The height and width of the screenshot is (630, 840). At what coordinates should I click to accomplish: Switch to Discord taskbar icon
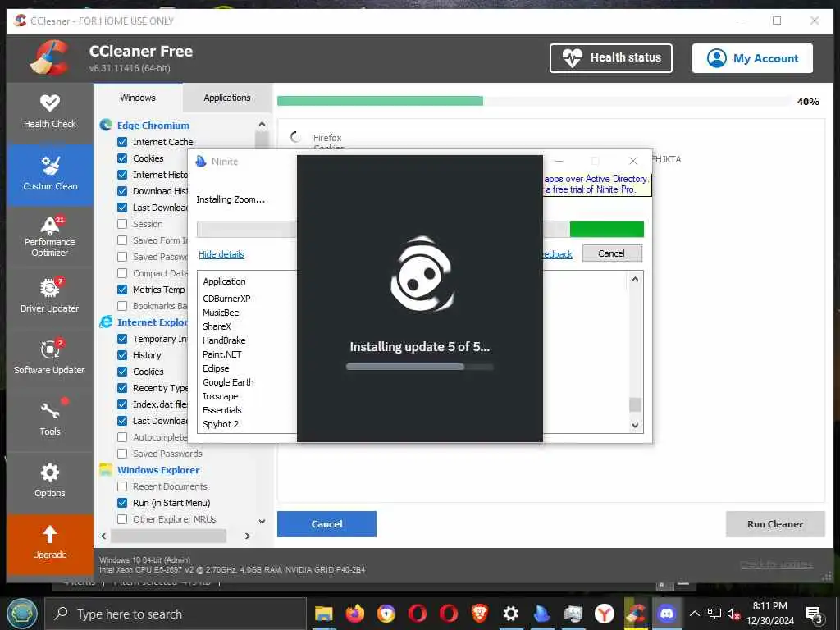(x=666, y=614)
